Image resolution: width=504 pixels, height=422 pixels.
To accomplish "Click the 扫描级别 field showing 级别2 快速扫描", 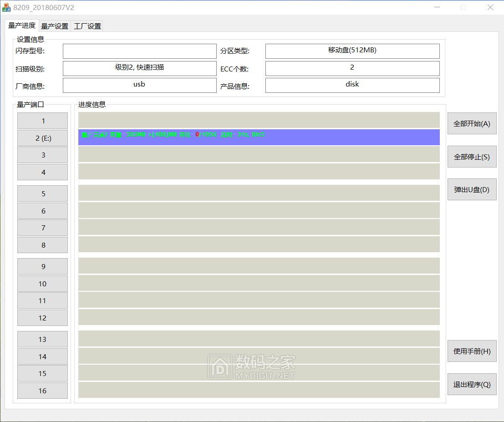I will [139, 68].
